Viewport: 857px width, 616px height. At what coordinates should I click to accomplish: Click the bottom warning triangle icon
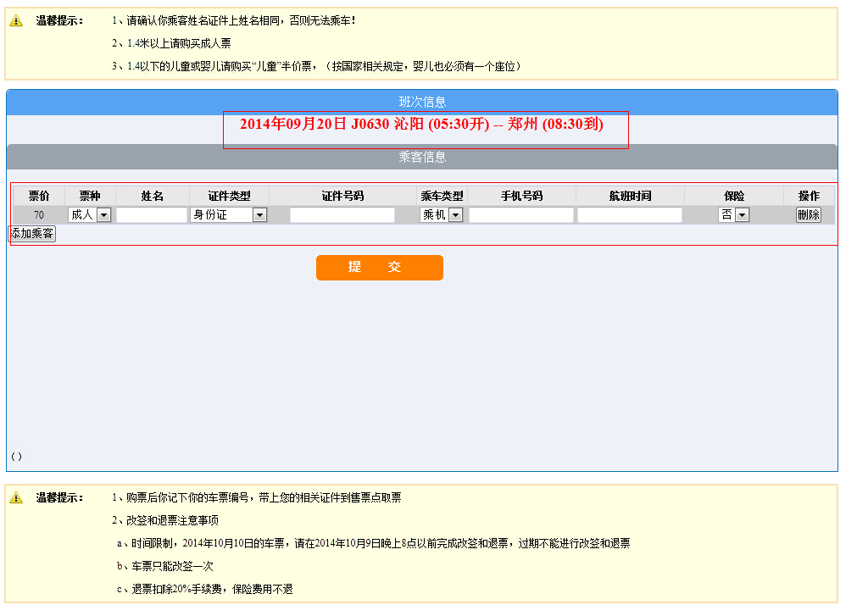16,498
